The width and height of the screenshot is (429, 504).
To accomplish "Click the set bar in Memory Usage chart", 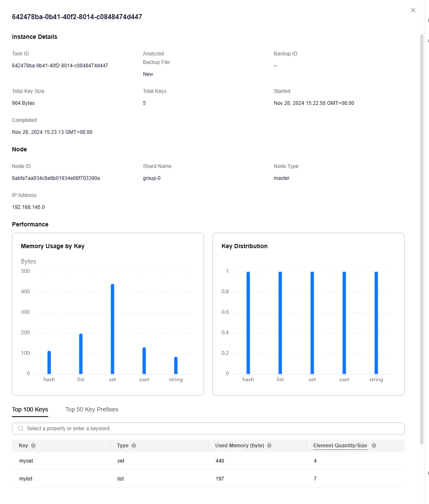I will 112,329.
